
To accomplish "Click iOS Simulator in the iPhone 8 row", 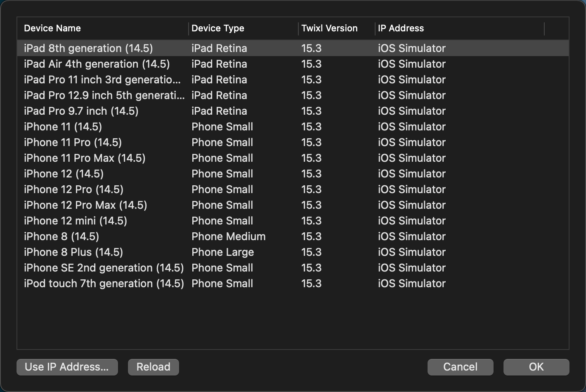I will (412, 236).
